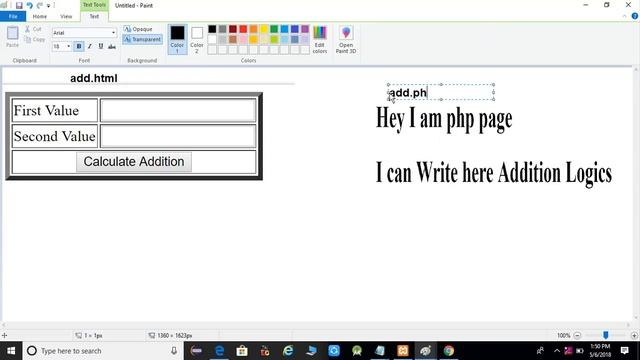Click the Text Tools contextual tab header
This screenshot has width=640, height=360.
pos(94,5)
